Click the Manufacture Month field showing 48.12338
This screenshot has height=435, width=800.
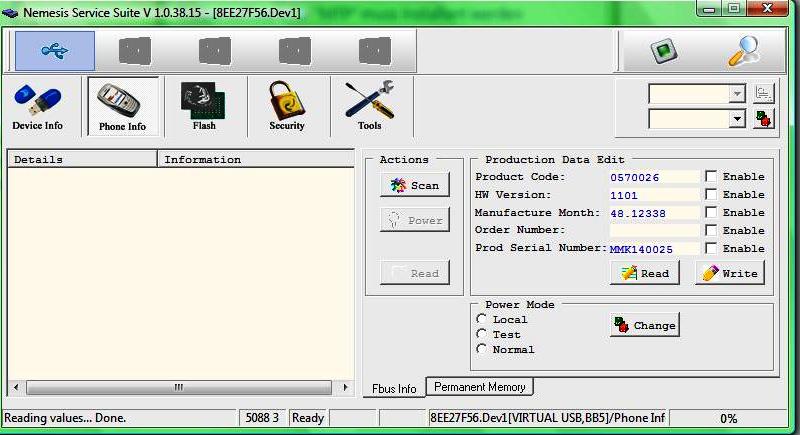(x=655, y=213)
